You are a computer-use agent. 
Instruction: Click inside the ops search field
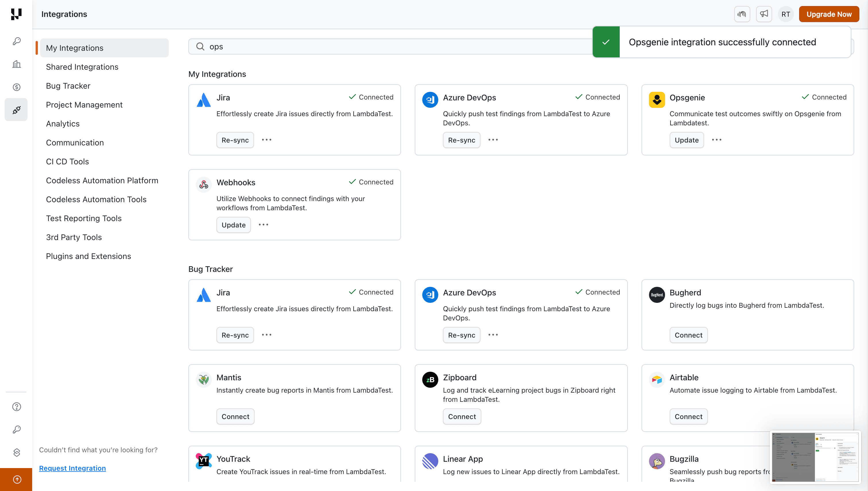[338, 46]
